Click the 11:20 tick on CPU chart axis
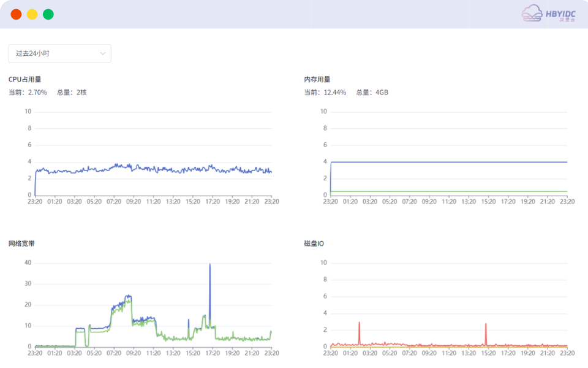The width and height of the screenshot is (588, 368). (x=153, y=201)
